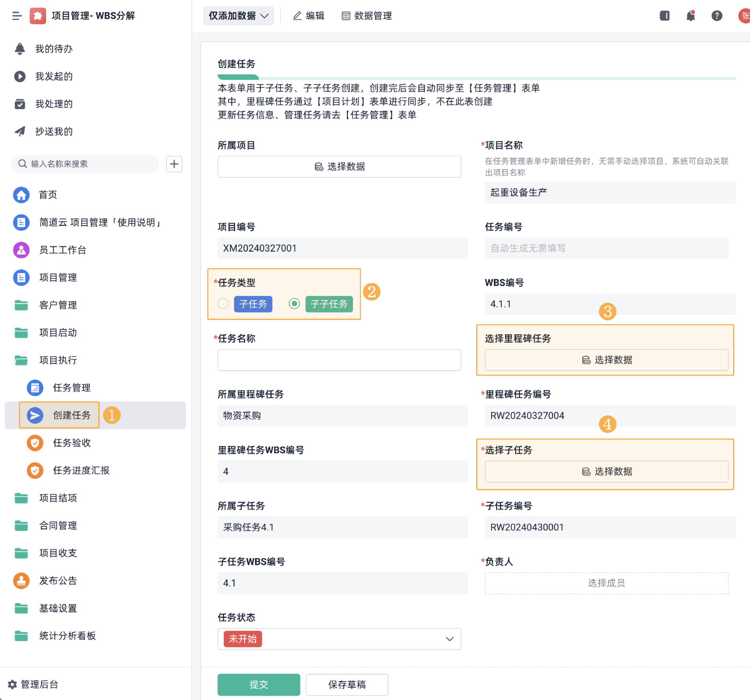
Task: Open 员工工作台 in the sidebar
Action: tap(62, 250)
